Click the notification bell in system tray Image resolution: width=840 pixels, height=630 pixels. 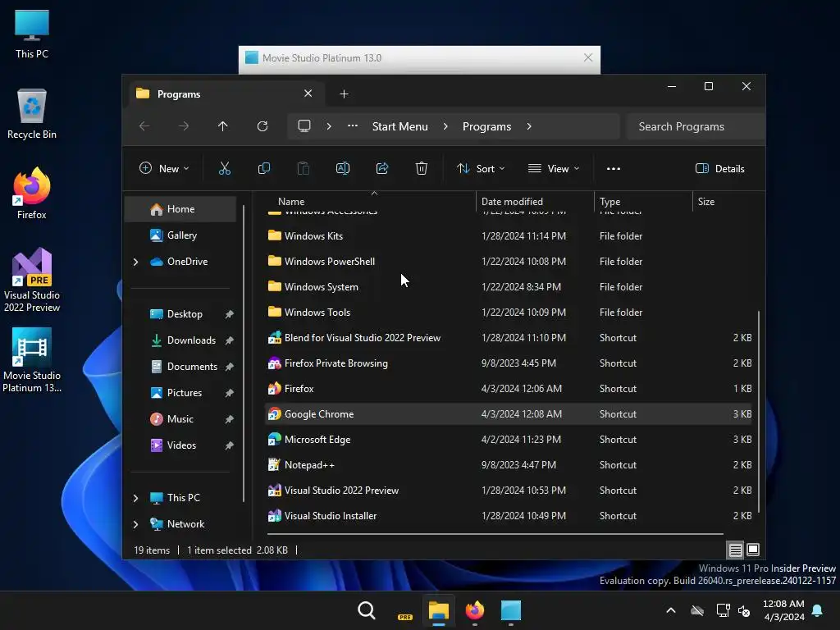point(818,610)
